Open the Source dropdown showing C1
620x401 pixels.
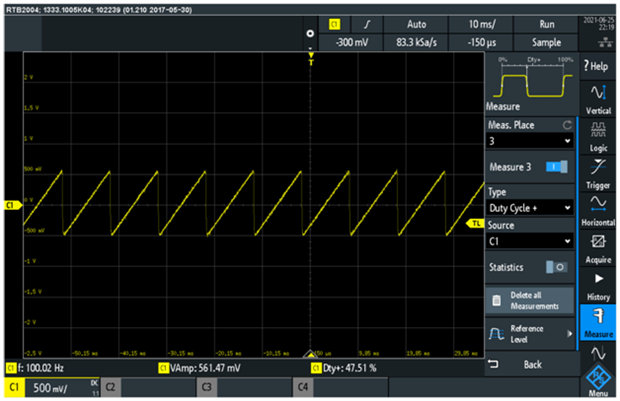coord(529,241)
